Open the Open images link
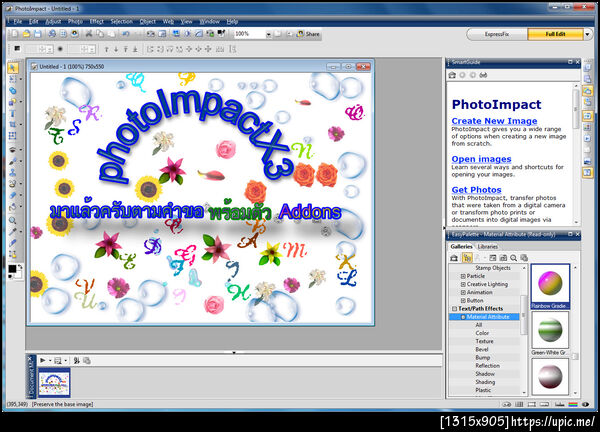Image resolution: width=600 pixels, height=432 pixels. click(x=481, y=159)
